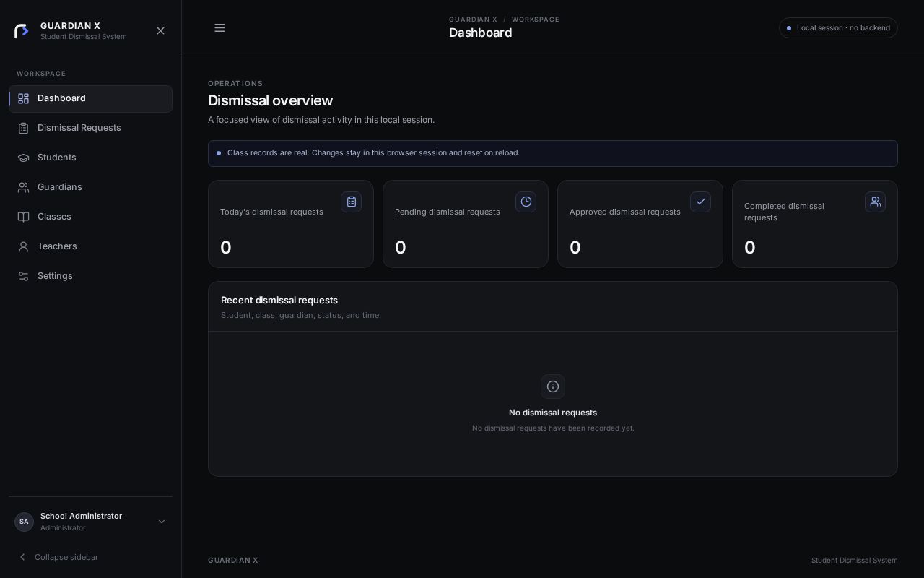Click the Recent dismissal requests heading
The height and width of the screenshot is (578, 924).
pos(279,300)
